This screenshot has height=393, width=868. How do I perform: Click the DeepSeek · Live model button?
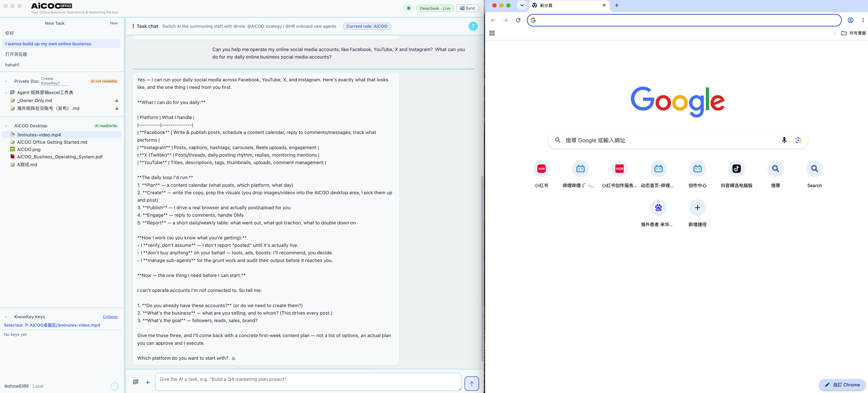[435, 8]
